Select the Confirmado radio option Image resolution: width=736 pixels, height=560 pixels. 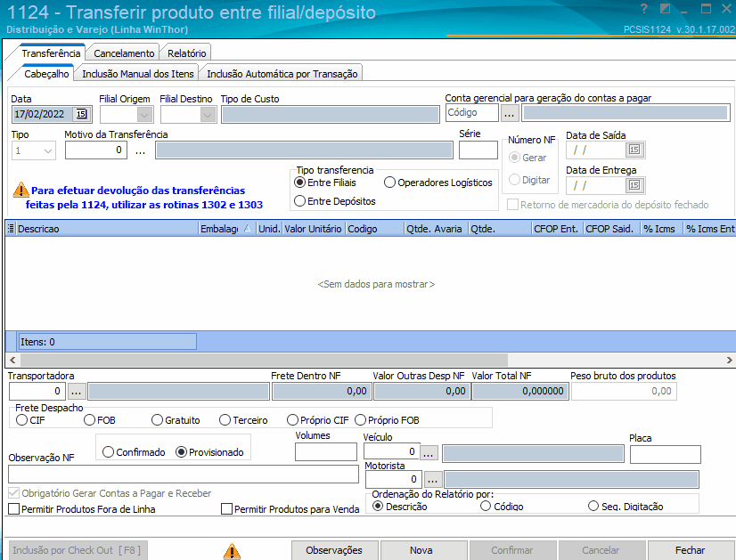tap(134, 452)
